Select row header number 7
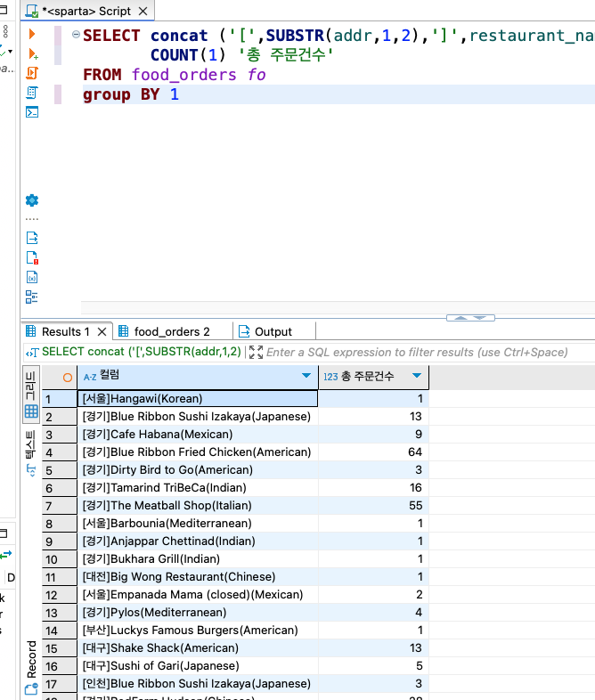The image size is (595, 700). pyautogui.click(x=60, y=506)
